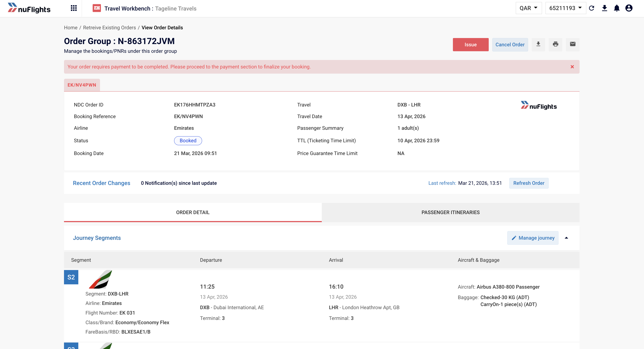Image resolution: width=644 pixels, height=349 pixels.
Task: Click the DXB - Dubai International, AE text
Action: [232, 307]
